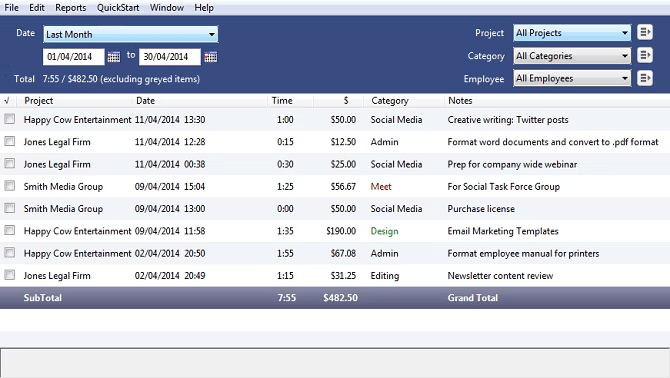670x378 pixels.
Task: Open the All Categories dropdown
Action: (x=572, y=56)
